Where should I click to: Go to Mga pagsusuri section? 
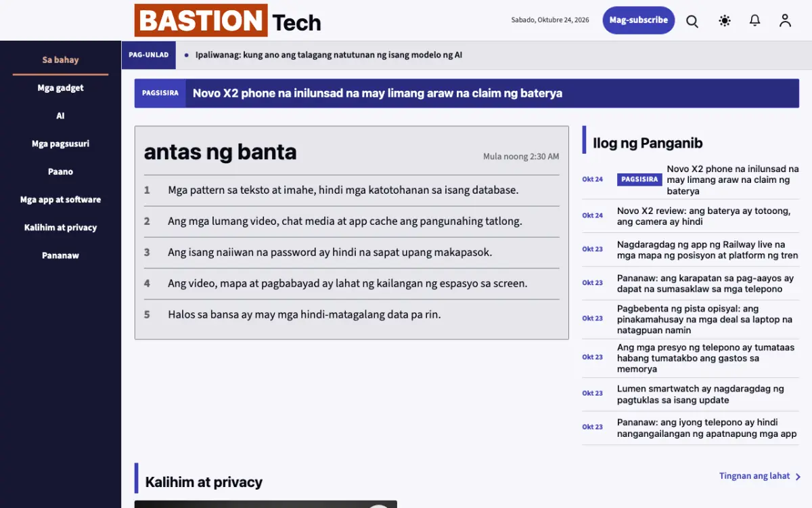(x=60, y=144)
